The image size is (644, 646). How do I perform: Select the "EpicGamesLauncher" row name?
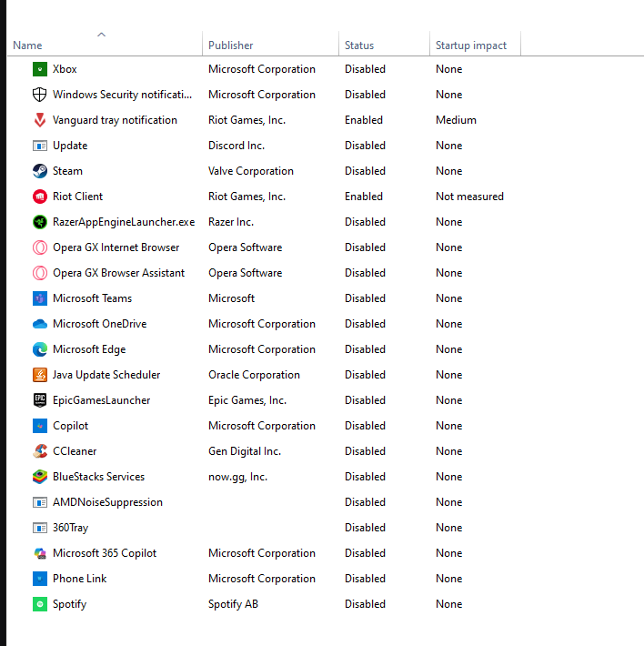[x=101, y=400]
